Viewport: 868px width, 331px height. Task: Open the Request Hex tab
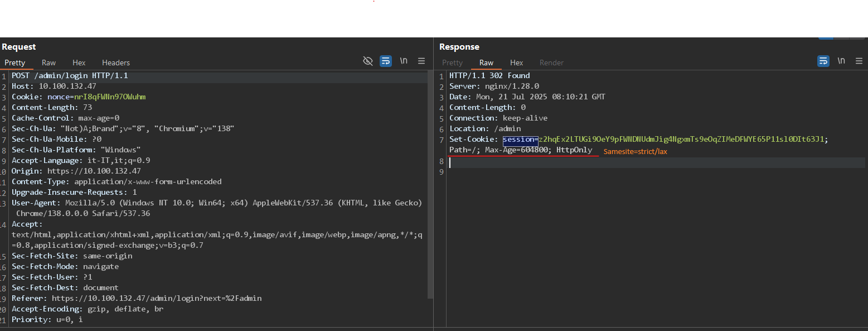click(79, 63)
